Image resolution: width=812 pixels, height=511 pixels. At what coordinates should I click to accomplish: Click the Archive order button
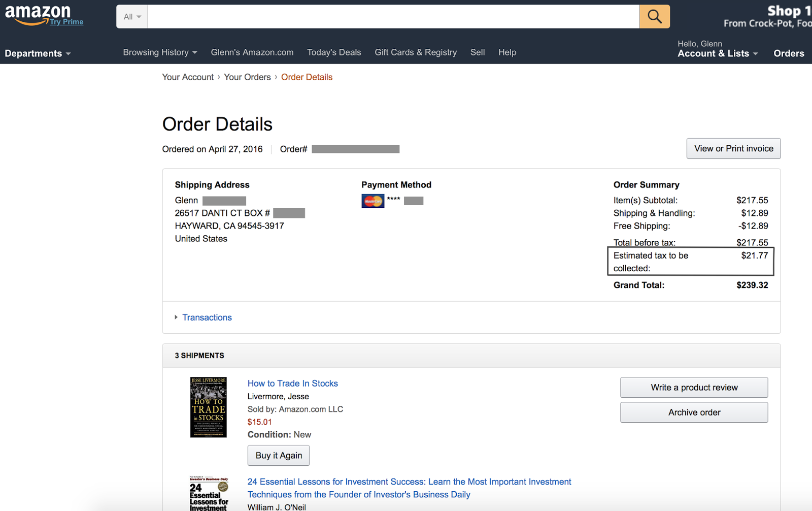pyautogui.click(x=694, y=412)
